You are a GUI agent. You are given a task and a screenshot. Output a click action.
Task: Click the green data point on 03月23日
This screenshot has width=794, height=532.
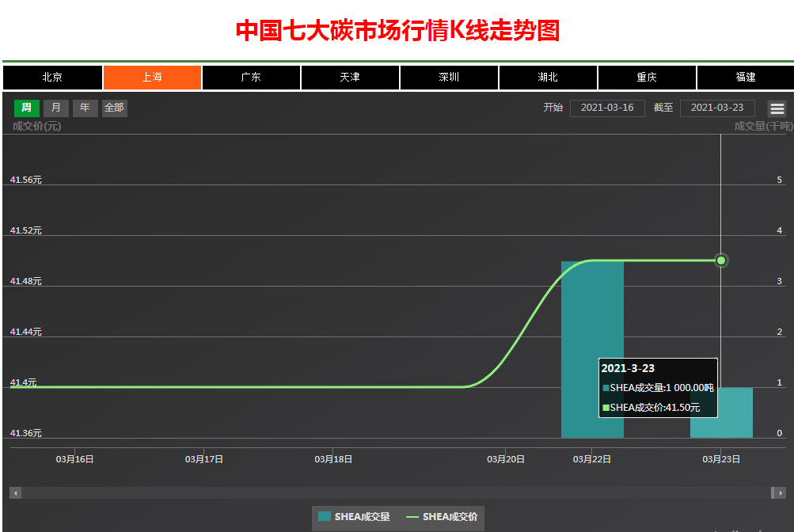pyautogui.click(x=721, y=260)
